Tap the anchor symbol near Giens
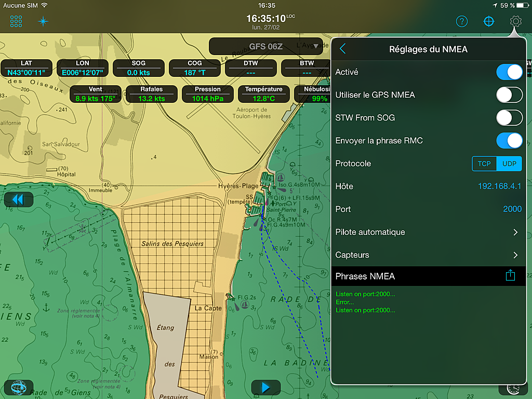532x399 pixels. [46, 308]
